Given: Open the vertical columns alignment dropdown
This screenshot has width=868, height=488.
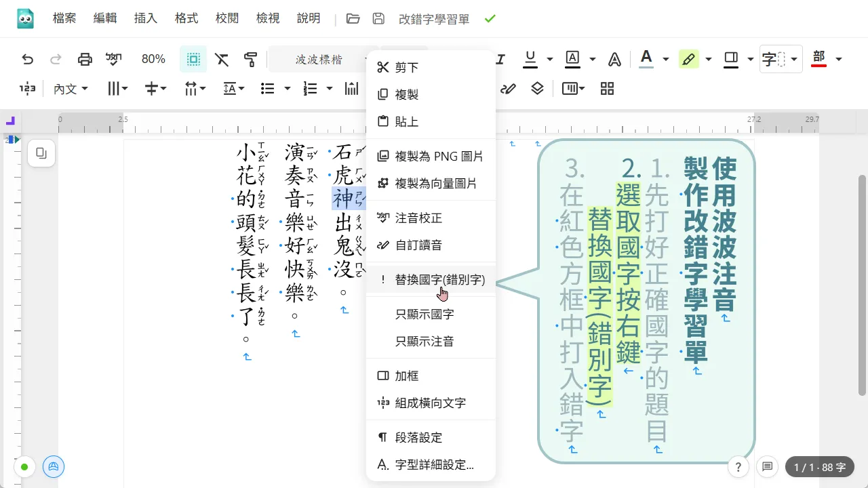Looking at the screenshot, I should [118, 88].
